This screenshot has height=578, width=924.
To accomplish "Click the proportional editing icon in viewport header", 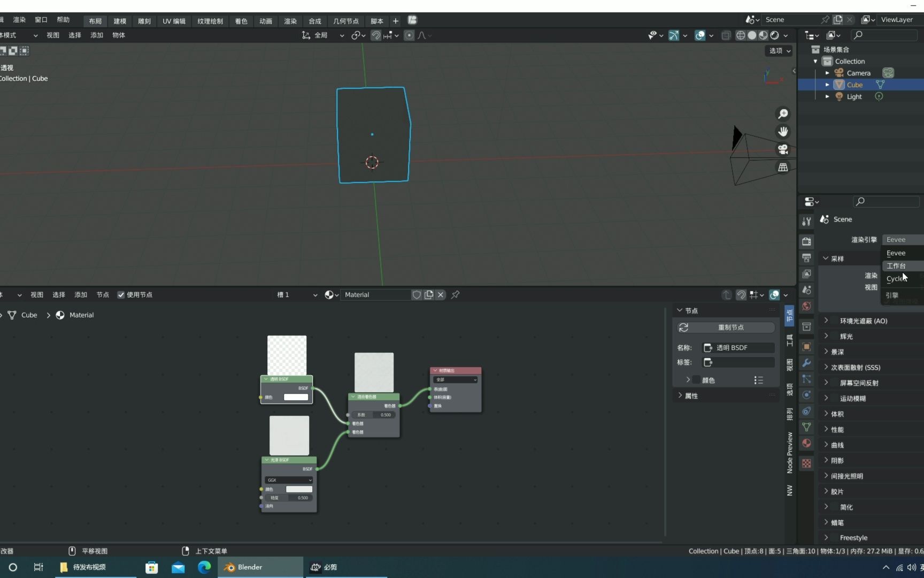I will 409,35.
